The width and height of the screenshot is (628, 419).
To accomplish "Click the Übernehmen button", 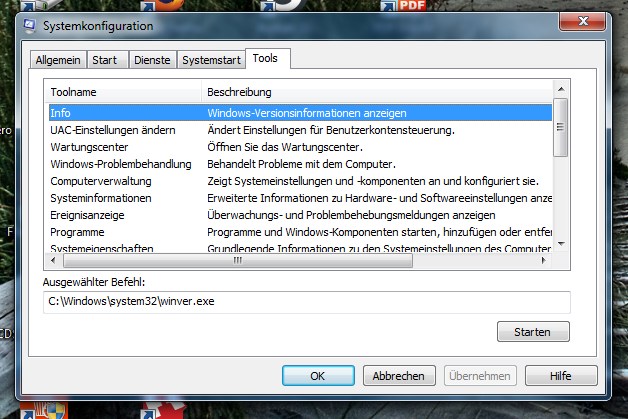I will click(x=480, y=376).
